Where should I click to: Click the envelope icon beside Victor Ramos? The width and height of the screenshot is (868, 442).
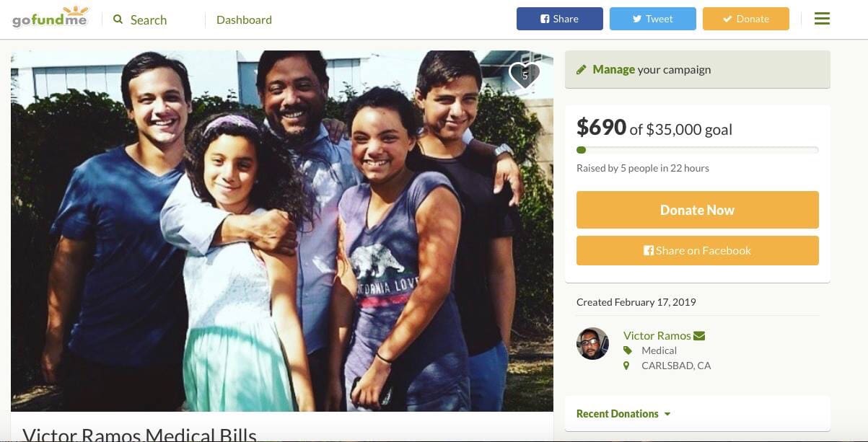tap(699, 335)
